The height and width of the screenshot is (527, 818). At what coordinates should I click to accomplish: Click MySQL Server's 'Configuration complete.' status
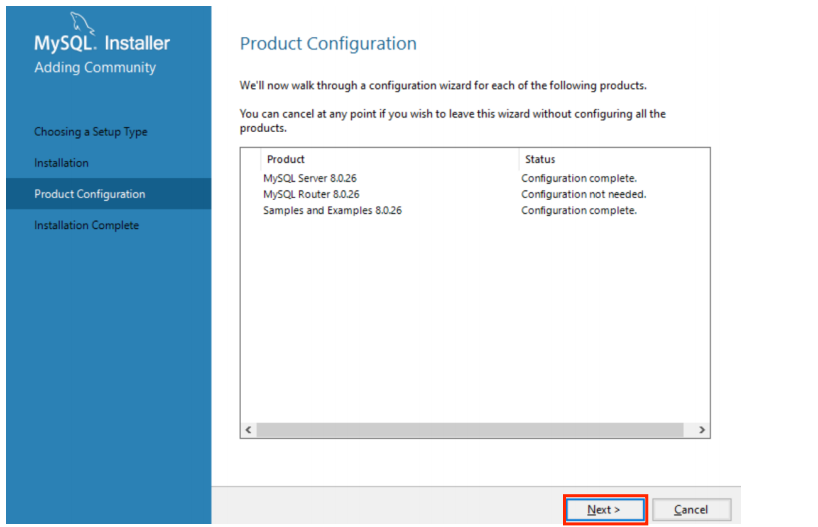coord(579,178)
